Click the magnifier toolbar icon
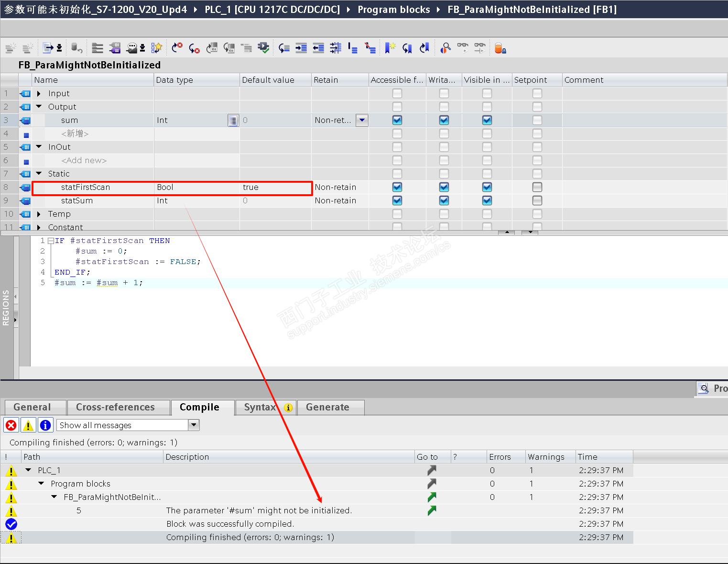The width and height of the screenshot is (728, 564). pyautogui.click(x=445, y=48)
